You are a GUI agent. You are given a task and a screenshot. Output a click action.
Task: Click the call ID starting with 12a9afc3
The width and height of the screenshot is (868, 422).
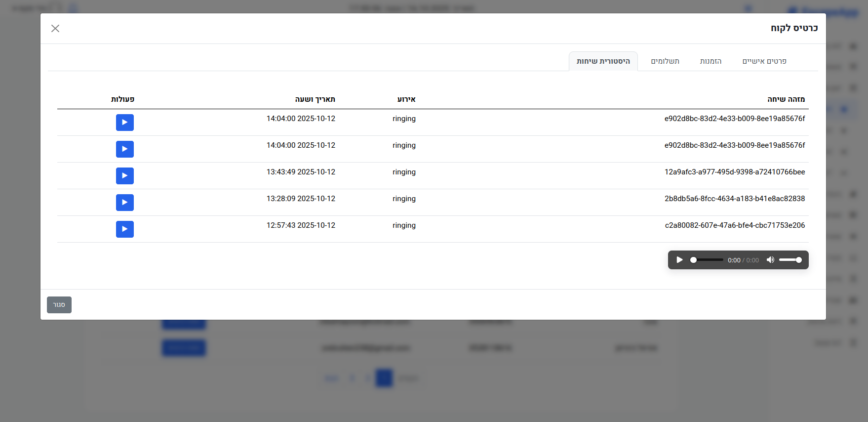click(x=734, y=172)
